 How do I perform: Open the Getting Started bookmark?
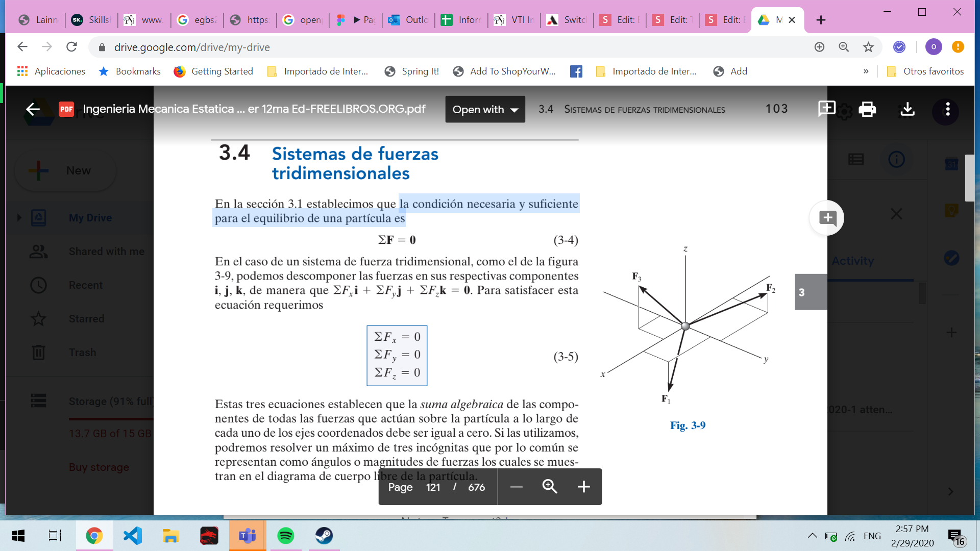213,71
